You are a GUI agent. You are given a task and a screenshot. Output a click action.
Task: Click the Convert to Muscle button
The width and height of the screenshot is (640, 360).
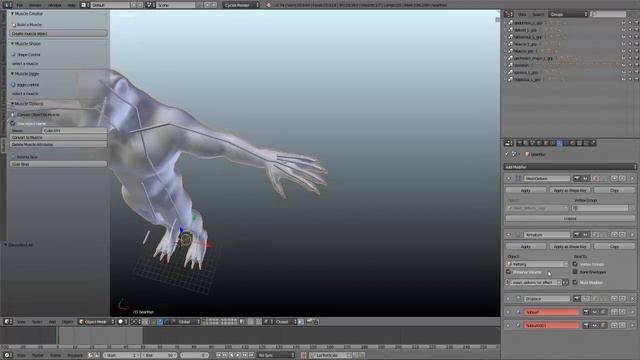point(58,138)
